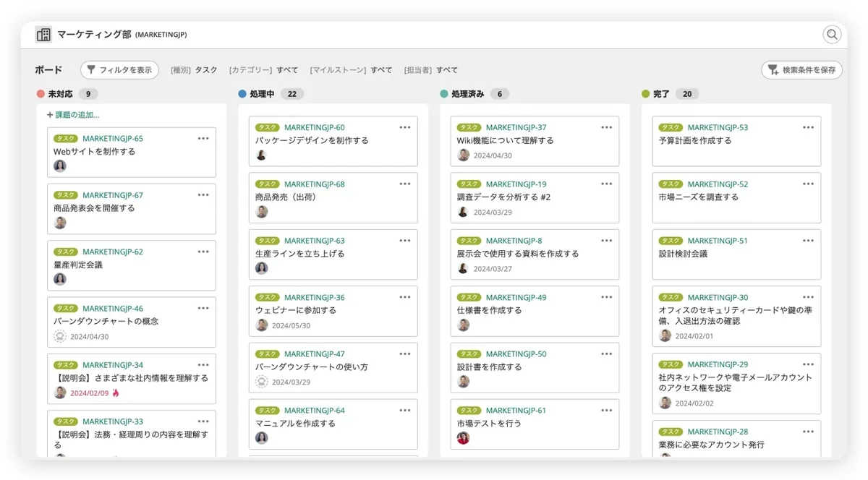868x480 pixels.
Task: Click the assignee avatar on MARKETINGJP-65
Action: point(60,166)
